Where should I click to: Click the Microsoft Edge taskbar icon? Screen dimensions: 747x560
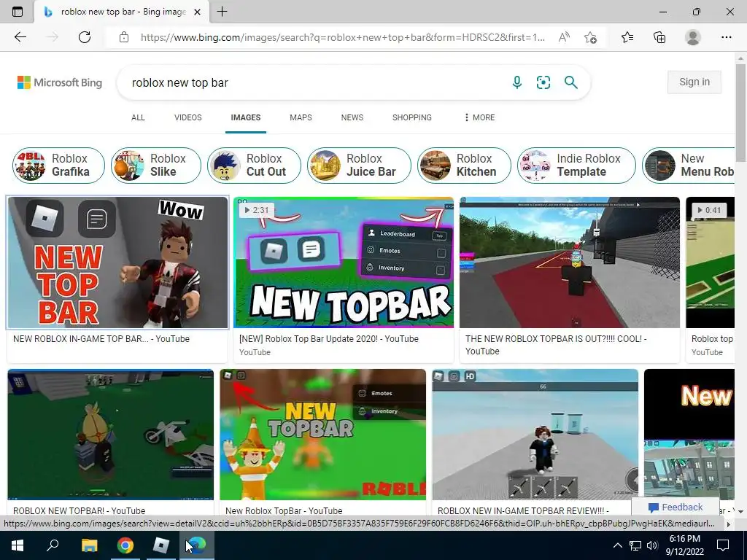pyautogui.click(x=197, y=545)
